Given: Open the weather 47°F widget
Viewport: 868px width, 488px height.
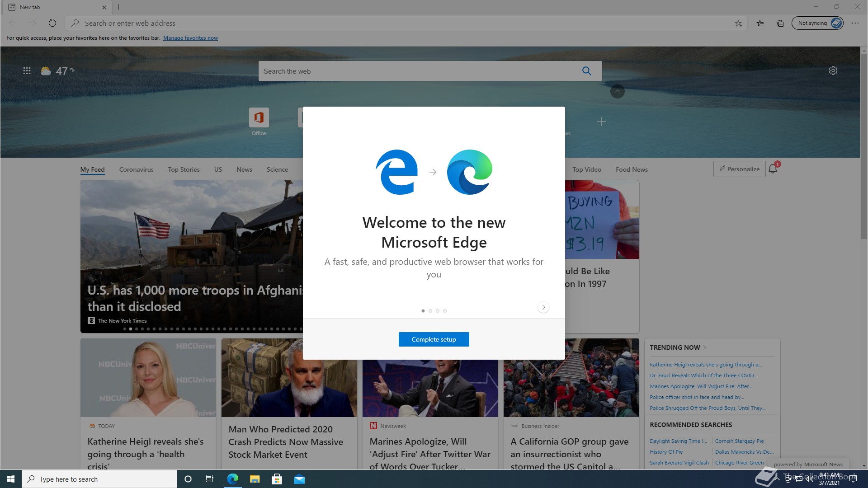Looking at the screenshot, I should coord(58,71).
